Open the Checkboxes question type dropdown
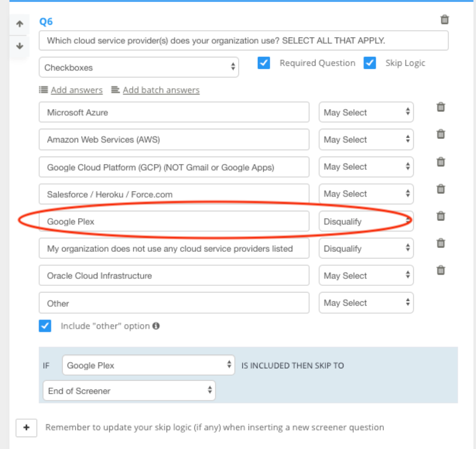Screen dimensions: 476x449 click(x=139, y=67)
